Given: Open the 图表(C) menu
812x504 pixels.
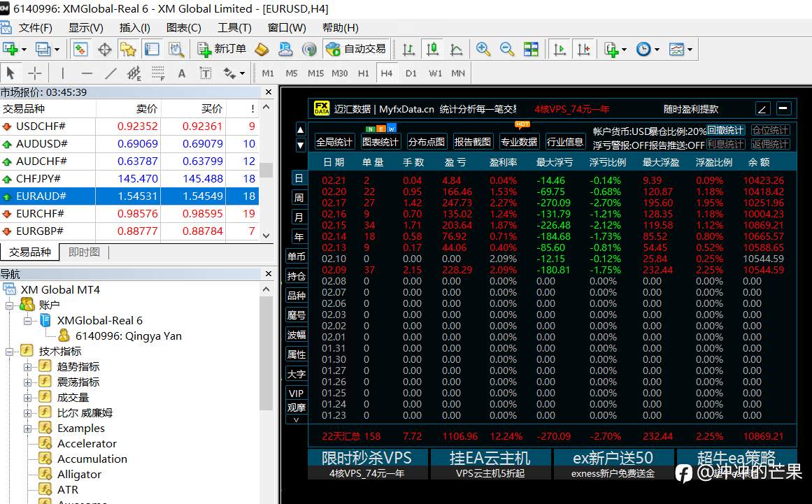Looking at the screenshot, I should (x=184, y=28).
